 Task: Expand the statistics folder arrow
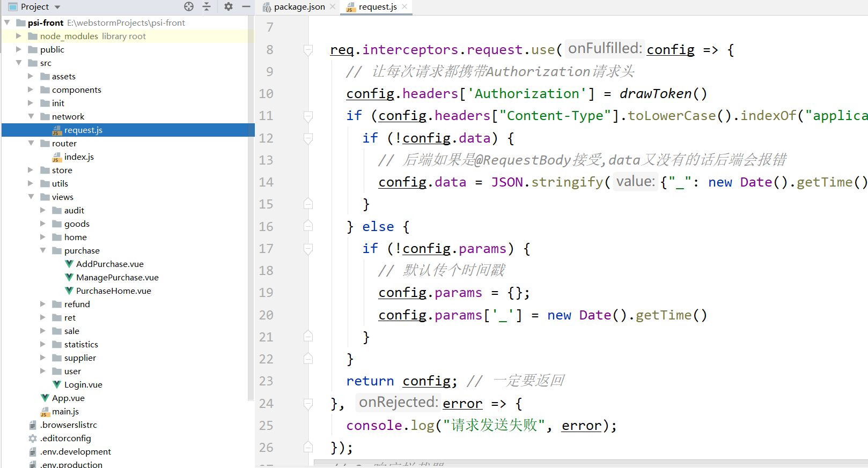pos(42,344)
